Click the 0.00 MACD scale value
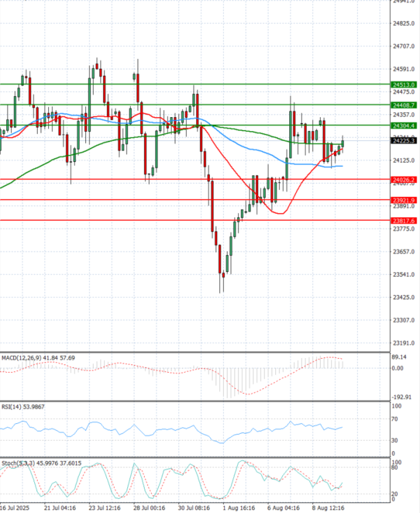The image size is (420, 513). pos(398,368)
